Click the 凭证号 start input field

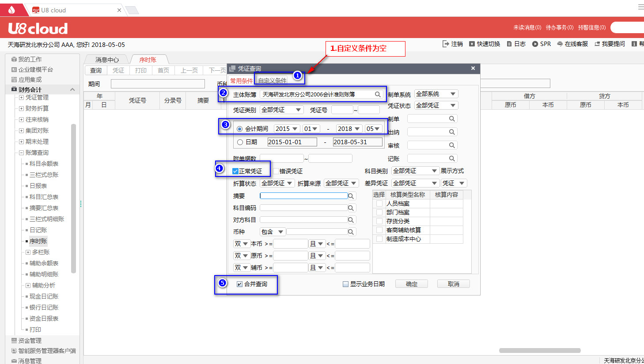[x=342, y=110]
